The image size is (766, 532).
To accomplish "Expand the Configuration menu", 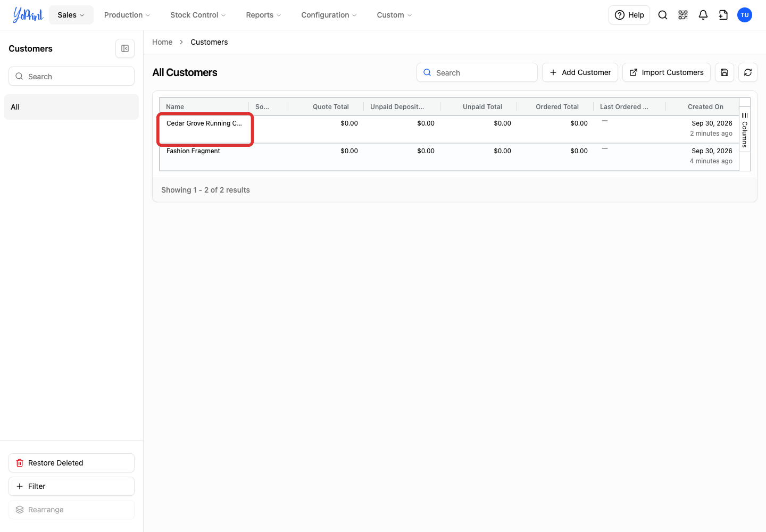I will click(329, 15).
